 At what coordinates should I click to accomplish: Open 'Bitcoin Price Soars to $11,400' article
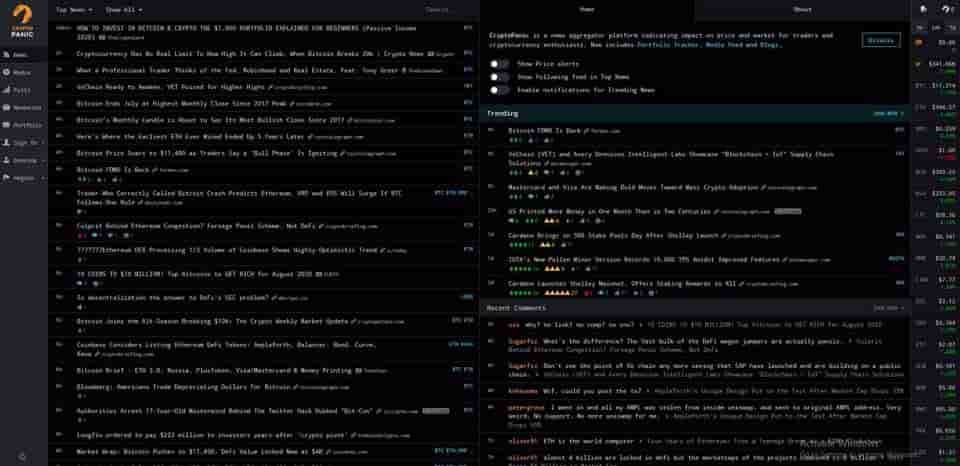coord(207,153)
